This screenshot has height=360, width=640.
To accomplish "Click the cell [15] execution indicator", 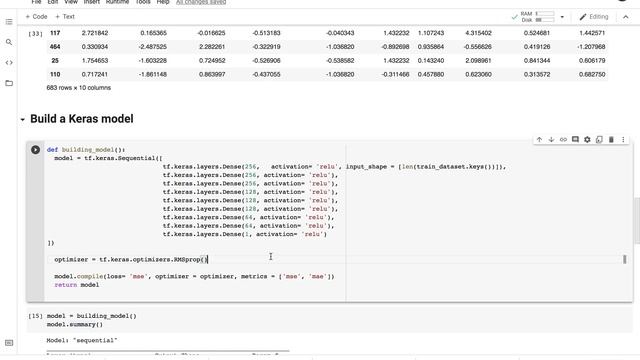I will tap(36, 316).
